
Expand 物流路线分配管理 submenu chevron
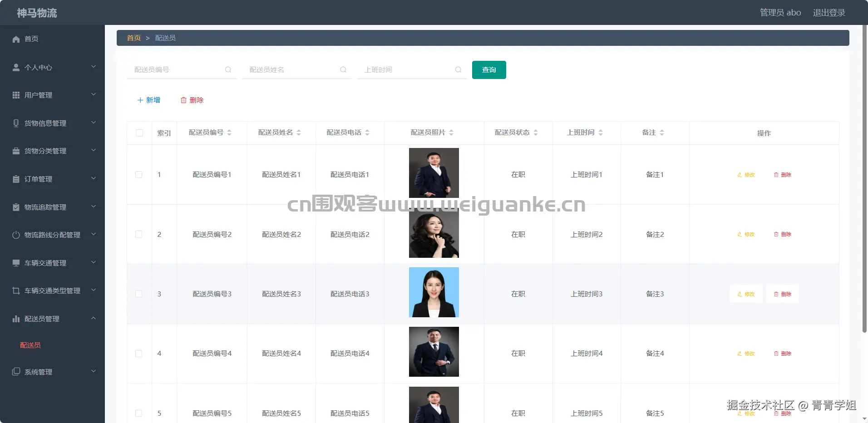pos(94,234)
